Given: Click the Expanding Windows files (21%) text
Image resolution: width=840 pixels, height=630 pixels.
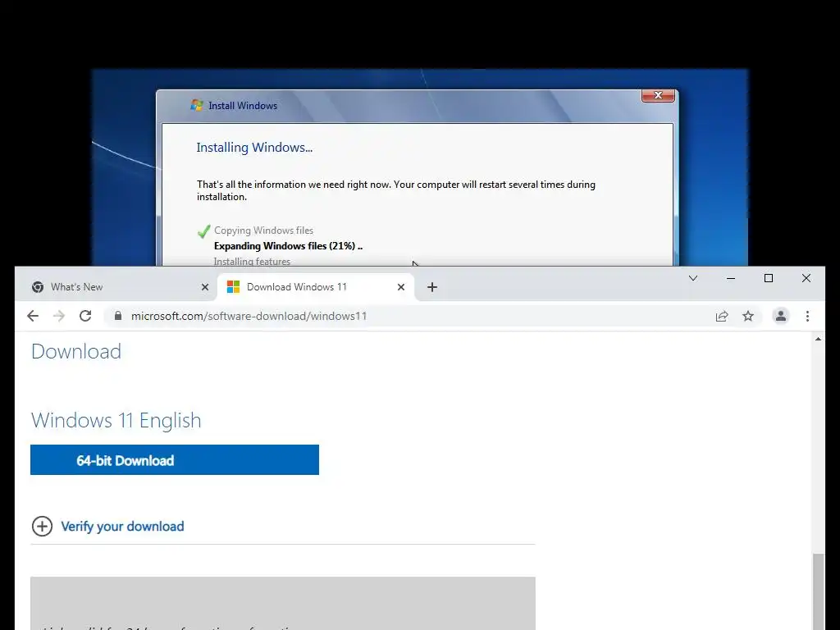Looking at the screenshot, I should 288,246.
